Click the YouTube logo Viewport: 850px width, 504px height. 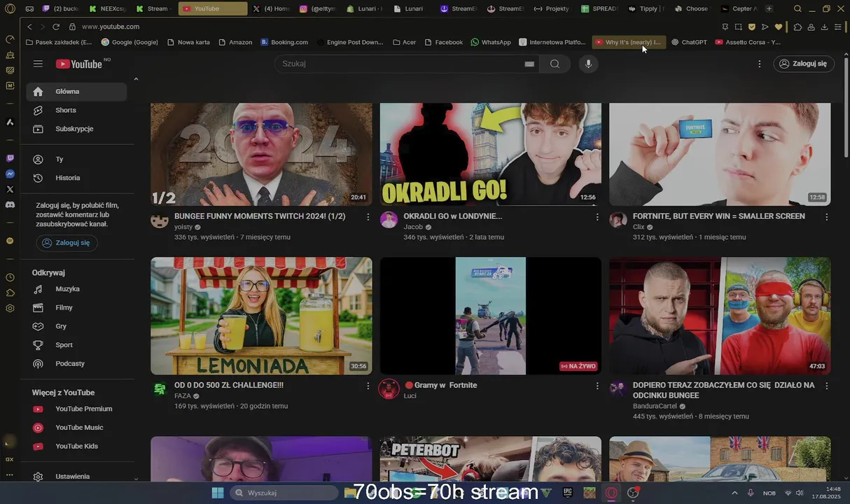pos(79,64)
